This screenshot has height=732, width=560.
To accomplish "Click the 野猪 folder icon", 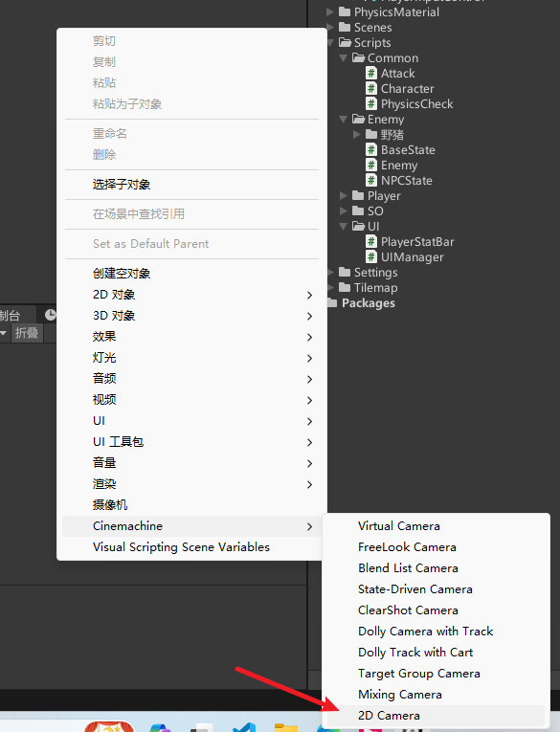I will click(371, 135).
